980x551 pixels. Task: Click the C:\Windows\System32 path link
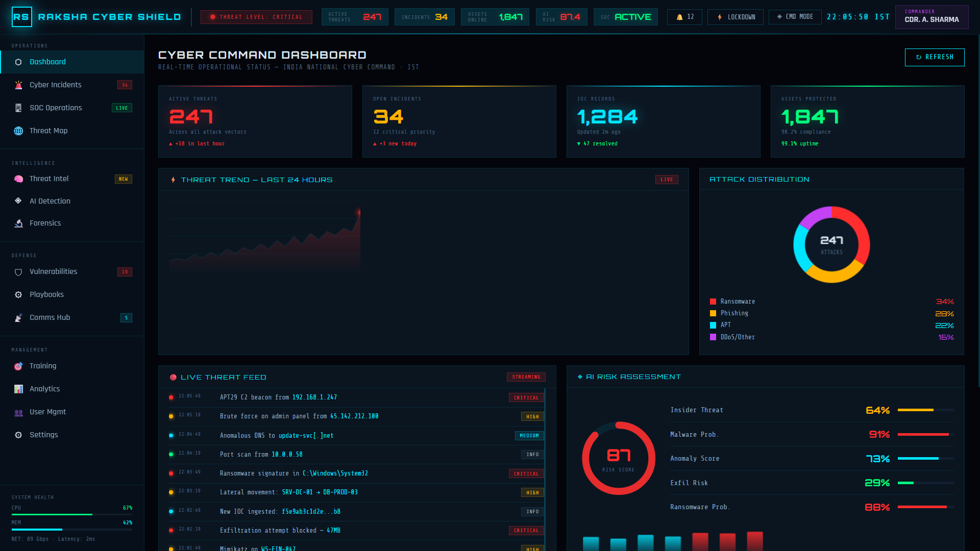click(x=335, y=473)
